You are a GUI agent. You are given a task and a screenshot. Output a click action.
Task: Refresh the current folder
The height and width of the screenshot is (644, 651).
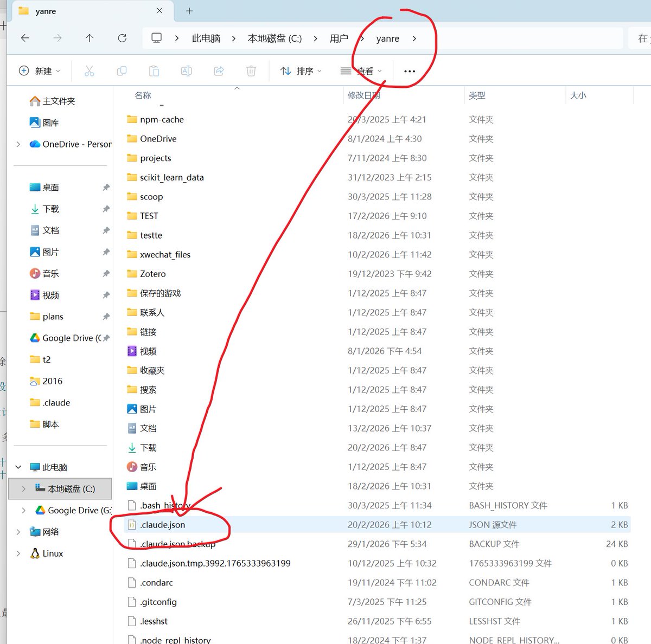122,38
